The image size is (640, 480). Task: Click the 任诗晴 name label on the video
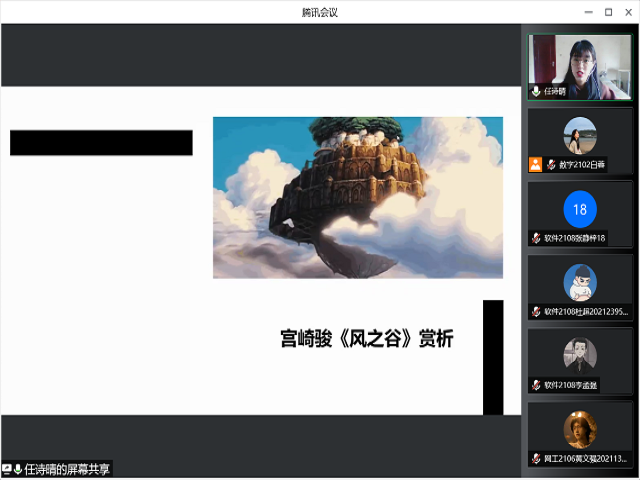(554, 92)
